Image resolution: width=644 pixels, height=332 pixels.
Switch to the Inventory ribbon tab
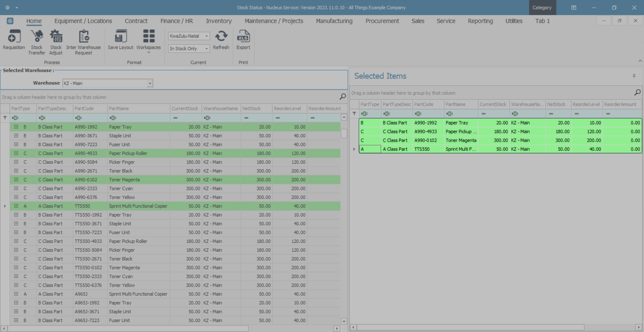click(219, 21)
